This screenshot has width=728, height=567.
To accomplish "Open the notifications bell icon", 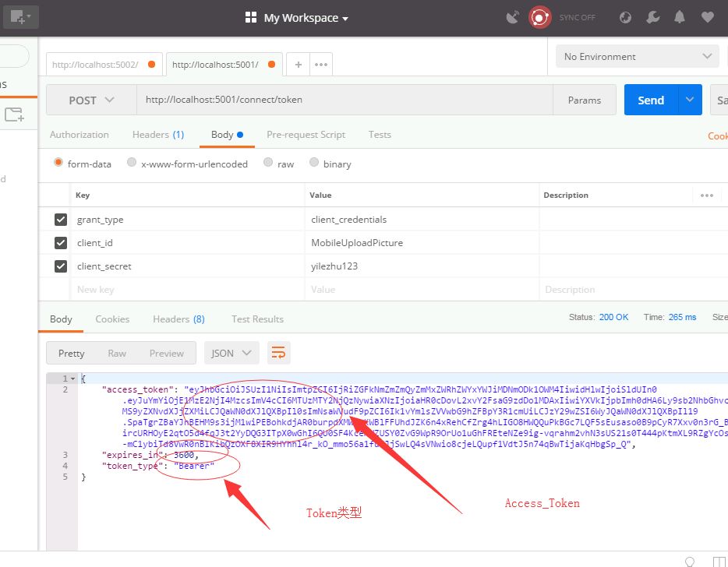I will 680,17.
